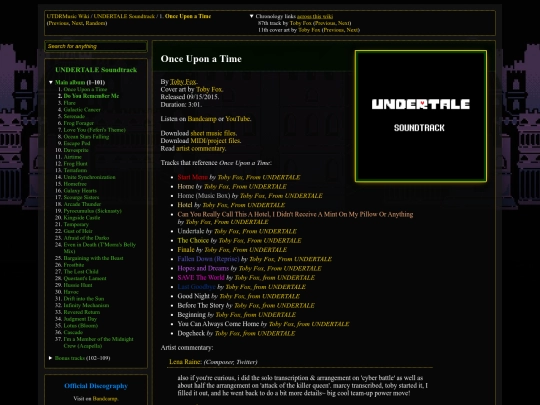Open You Can Always Come Home link

[x=218, y=324]
